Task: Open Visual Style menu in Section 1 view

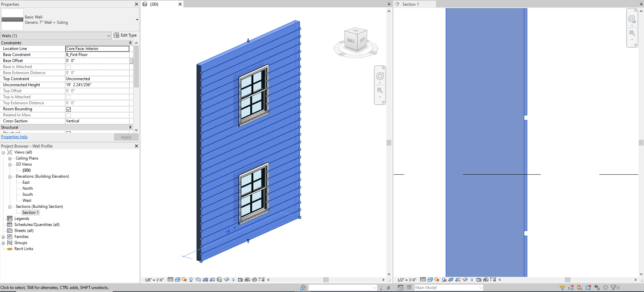Action: 430,280
